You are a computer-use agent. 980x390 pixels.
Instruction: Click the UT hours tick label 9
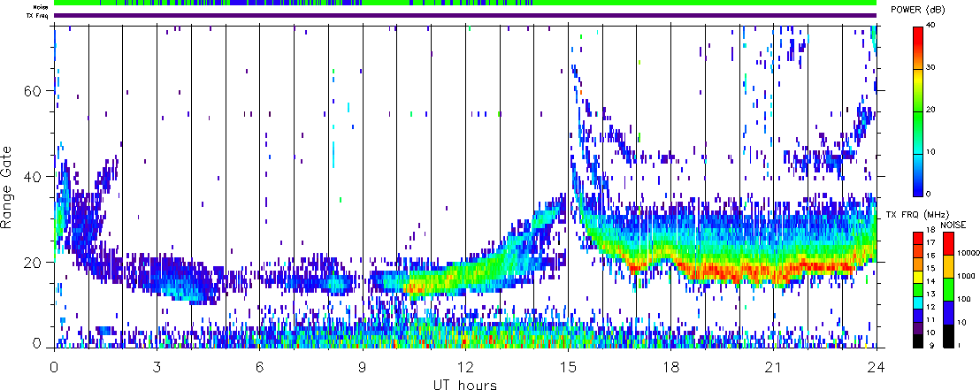[x=363, y=366]
